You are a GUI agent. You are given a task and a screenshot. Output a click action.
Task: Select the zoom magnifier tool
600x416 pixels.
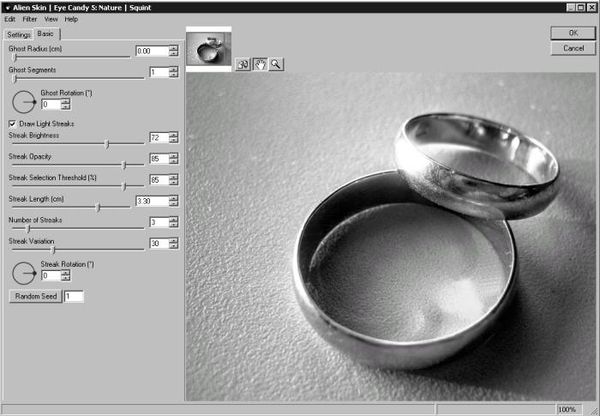[x=275, y=64]
